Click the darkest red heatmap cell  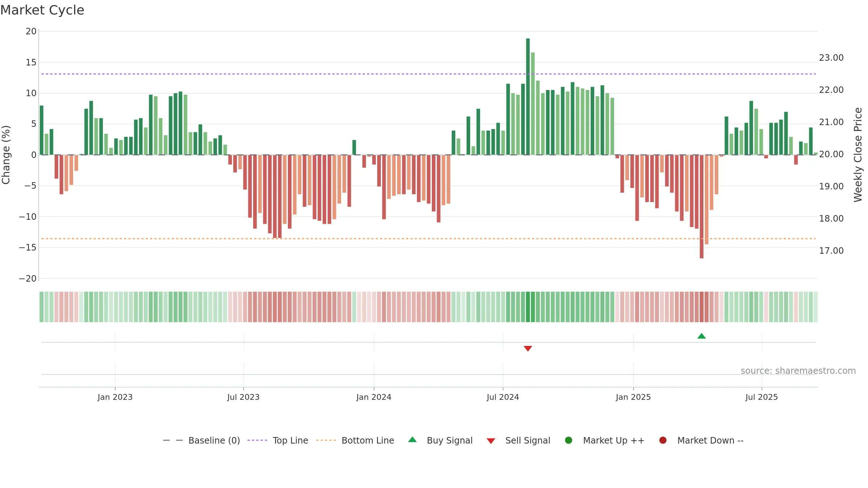coord(702,307)
